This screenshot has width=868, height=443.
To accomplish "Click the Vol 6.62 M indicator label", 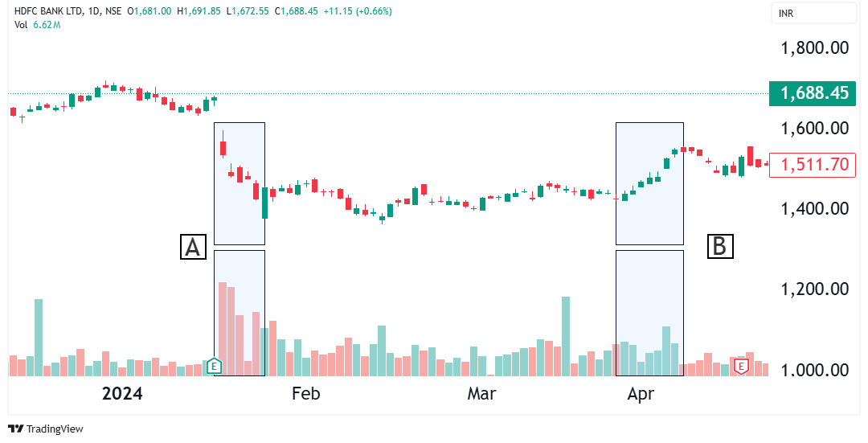I will coord(37,25).
